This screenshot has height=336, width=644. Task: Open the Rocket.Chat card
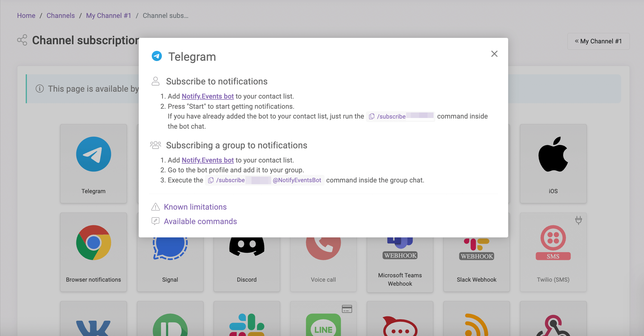(x=400, y=319)
